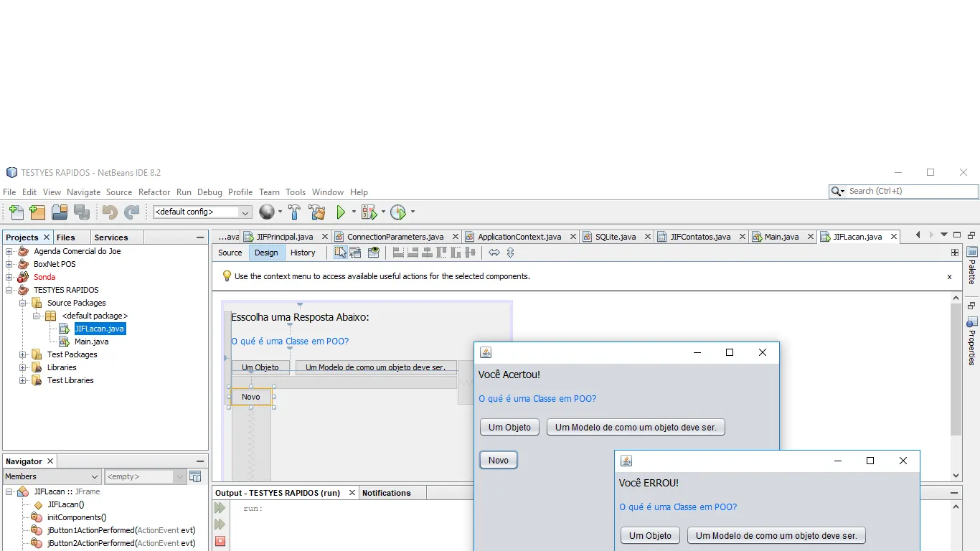Open the Properties side panel
The image size is (980, 551).
972,342
